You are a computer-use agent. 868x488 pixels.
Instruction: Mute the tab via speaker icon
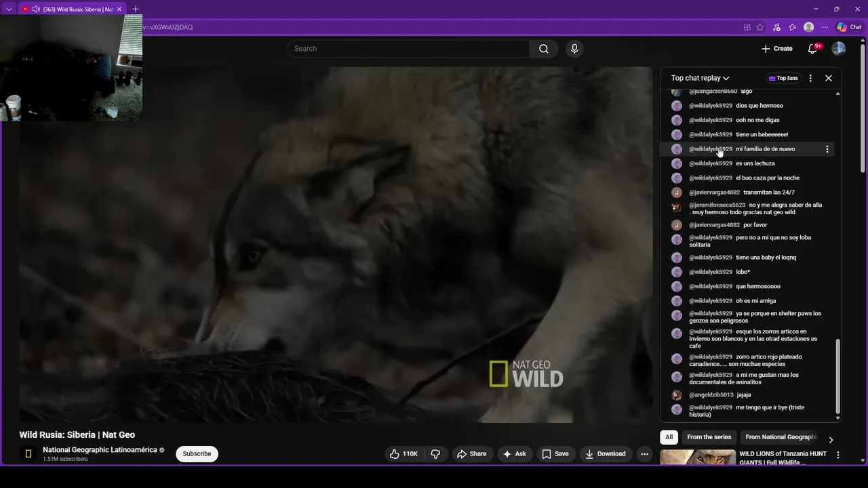(x=35, y=9)
